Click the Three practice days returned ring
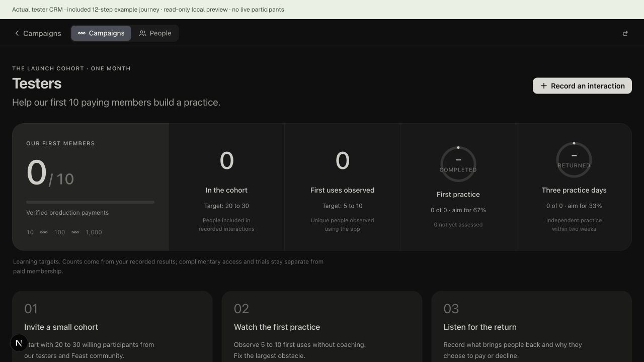The height and width of the screenshot is (362, 644). [574, 160]
